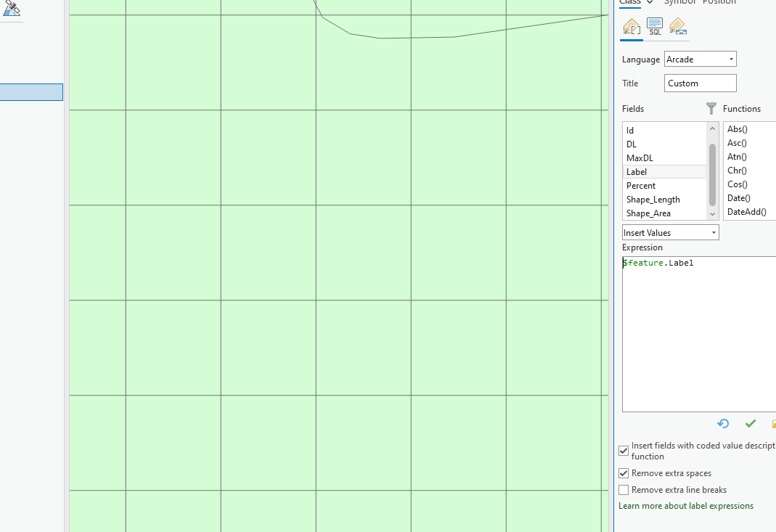The image size is (776, 532).
Task: Click the Functions list header
Action: (x=742, y=108)
